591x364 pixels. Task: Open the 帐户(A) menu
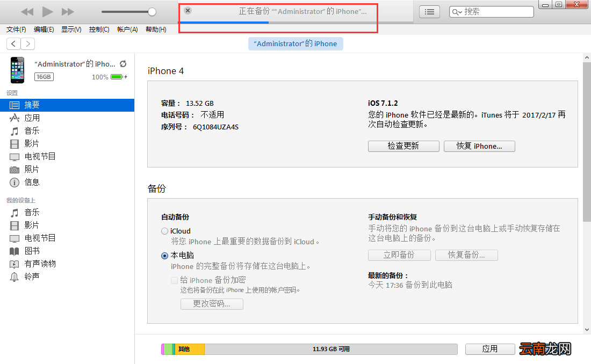[x=127, y=30]
